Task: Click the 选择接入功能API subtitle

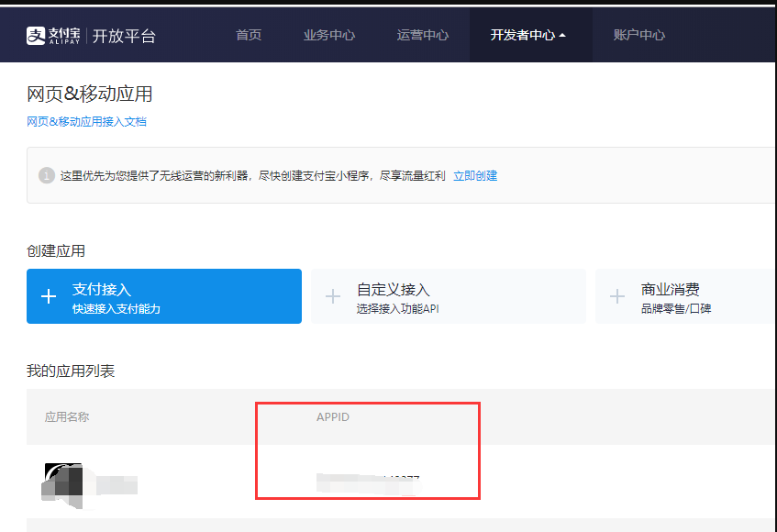Action: (398, 308)
